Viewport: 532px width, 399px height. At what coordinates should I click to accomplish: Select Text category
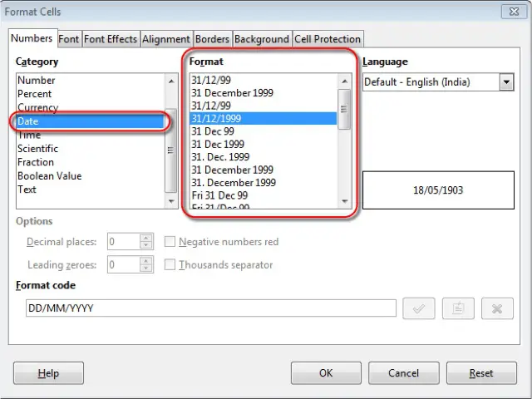[91, 190]
